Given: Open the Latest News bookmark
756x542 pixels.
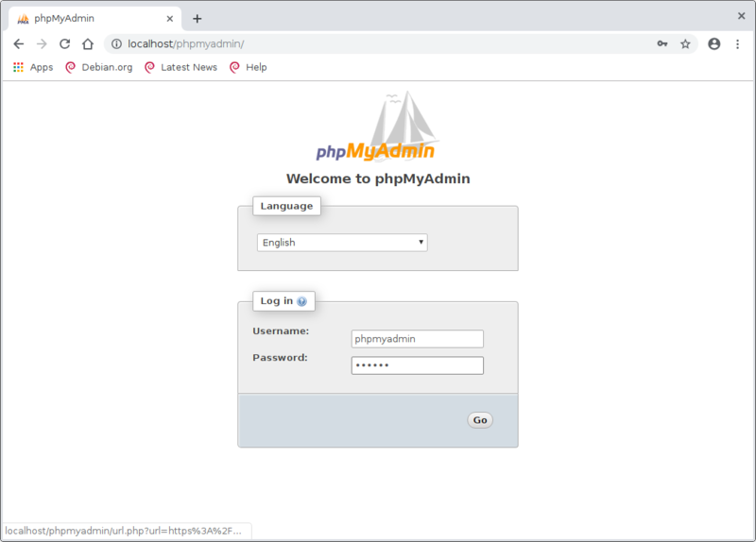Looking at the screenshot, I should click(181, 67).
